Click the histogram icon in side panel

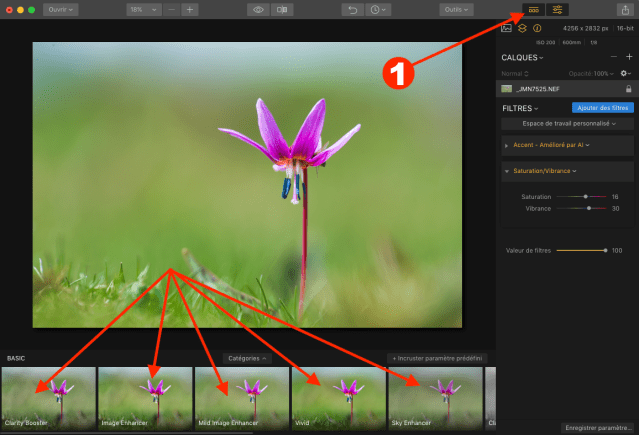507,28
